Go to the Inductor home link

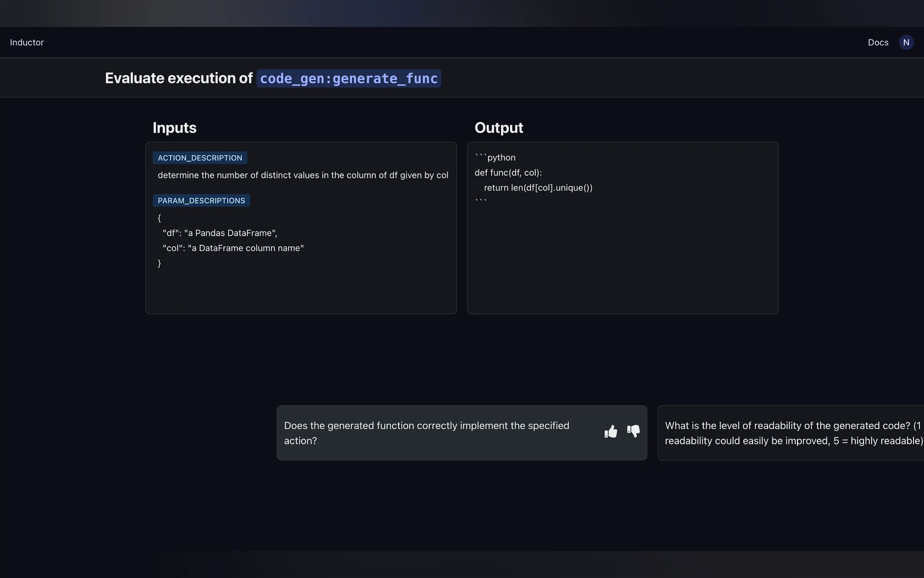[27, 43]
